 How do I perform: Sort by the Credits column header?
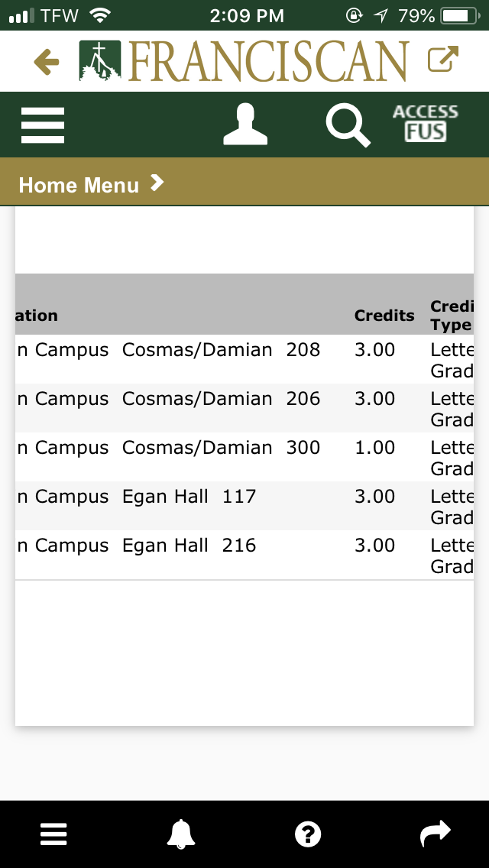384,316
